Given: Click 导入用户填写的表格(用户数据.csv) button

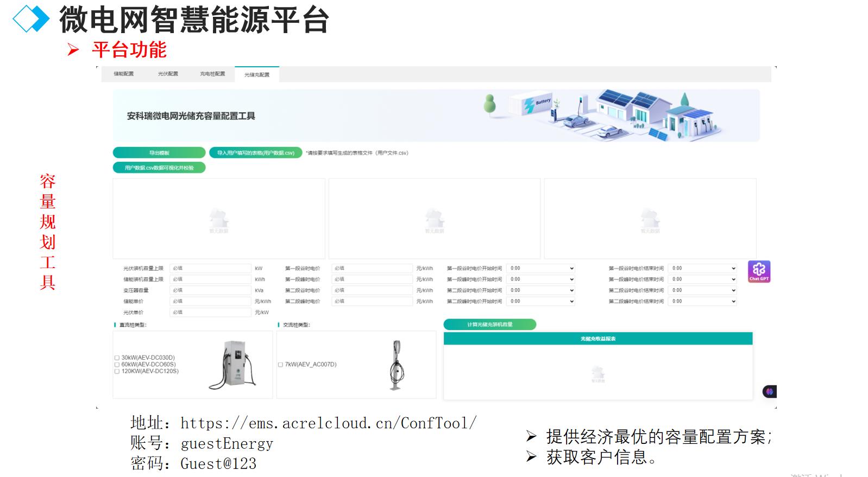Looking at the screenshot, I should pyautogui.click(x=255, y=153).
